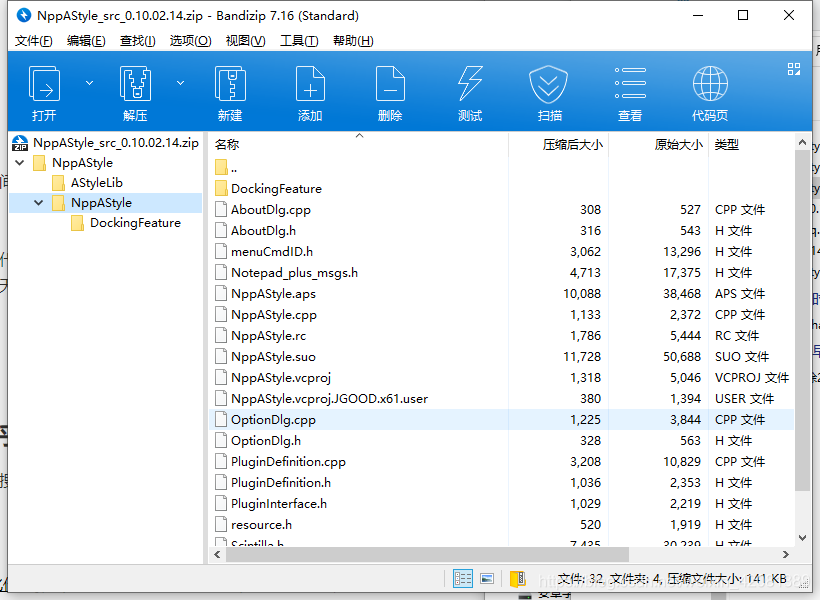Click the View (查看) list icon
This screenshot has width=820, height=600.
pyautogui.click(x=630, y=84)
